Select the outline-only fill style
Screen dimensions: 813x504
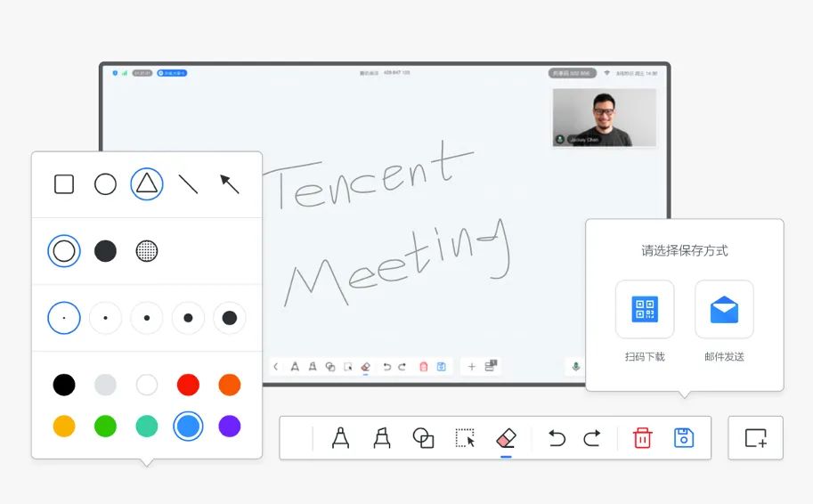[64, 251]
